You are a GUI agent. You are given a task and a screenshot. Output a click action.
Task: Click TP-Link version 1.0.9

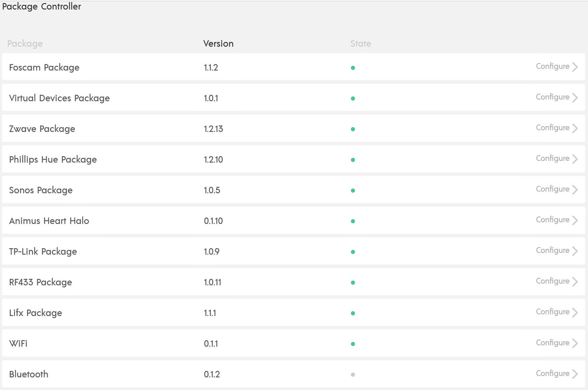[x=211, y=252]
